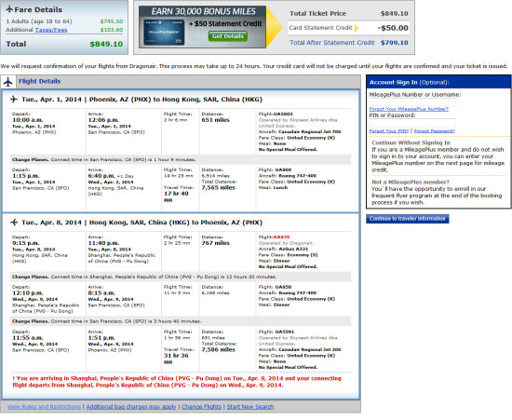Open View Rules and Restrictions link
Image resolution: width=512 pixels, height=420 pixels.
pyautogui.click(x=44, y=407)
